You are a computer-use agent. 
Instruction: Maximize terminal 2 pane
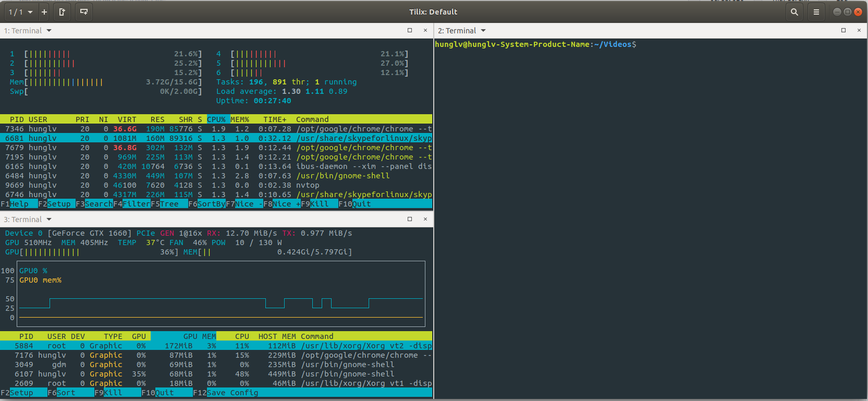pyautogui.click(x=843, y=31)
